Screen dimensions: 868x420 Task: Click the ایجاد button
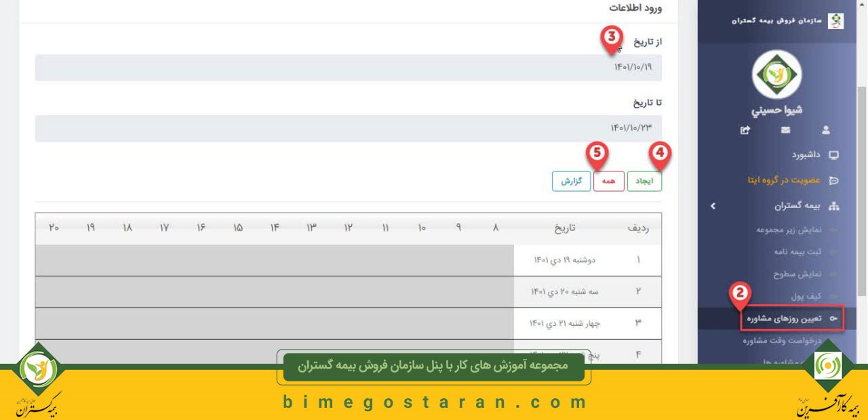[644, 182]
